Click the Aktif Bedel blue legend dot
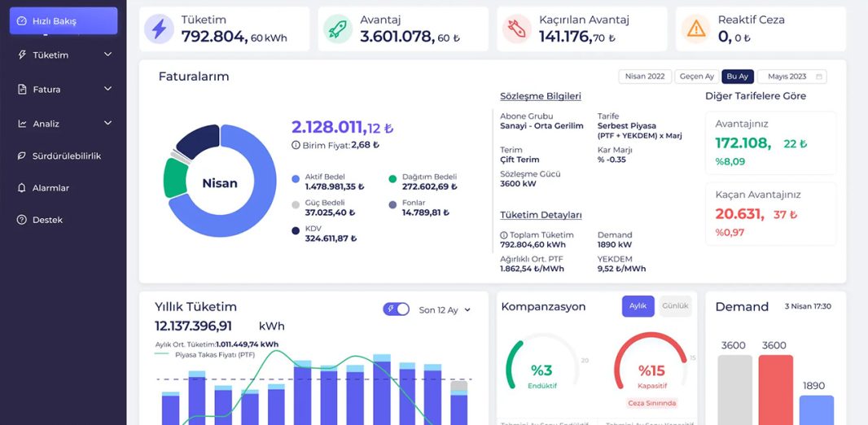Screen dimensions: 868x425 (x=296, y=179)
